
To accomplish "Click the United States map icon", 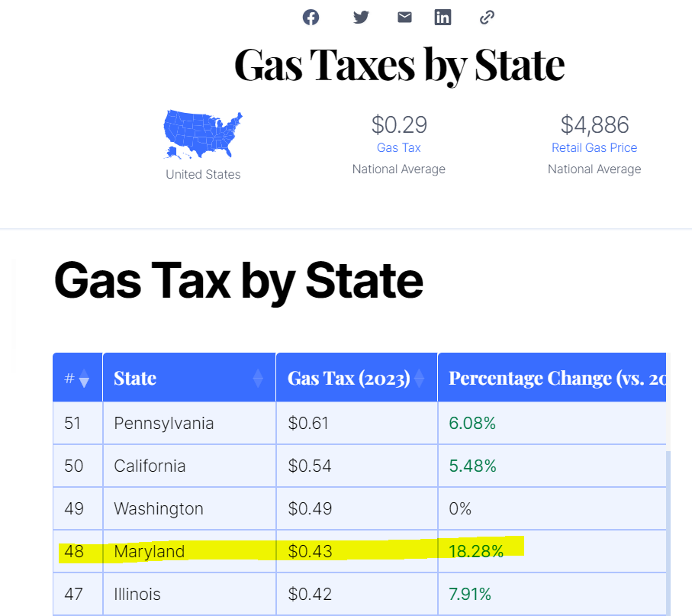I will click(203, 135).
